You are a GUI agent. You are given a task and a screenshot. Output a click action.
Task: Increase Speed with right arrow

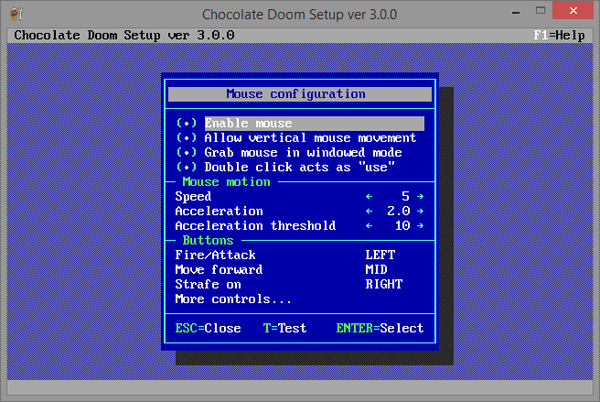coord(420,197)
